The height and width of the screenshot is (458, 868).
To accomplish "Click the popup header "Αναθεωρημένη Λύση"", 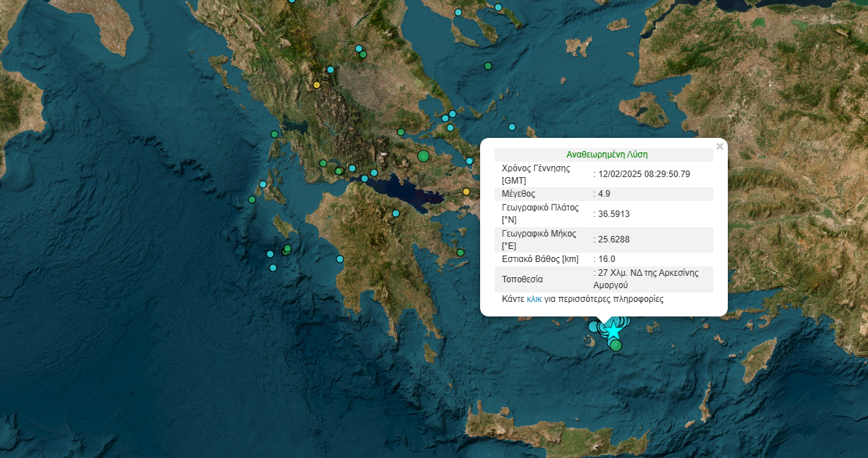I will tap(607, 155).
